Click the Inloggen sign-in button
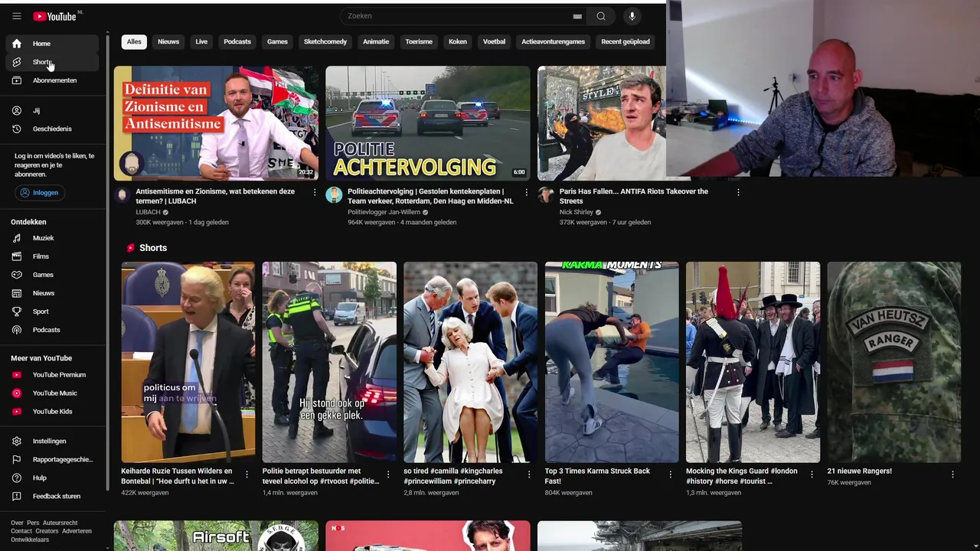Viewport: 980px width, 551px height. pyautogui.click(x=40, y=193)
